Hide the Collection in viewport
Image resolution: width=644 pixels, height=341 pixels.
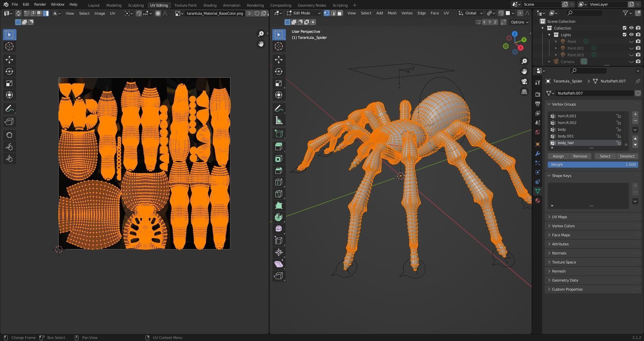[x=631, y=28]
